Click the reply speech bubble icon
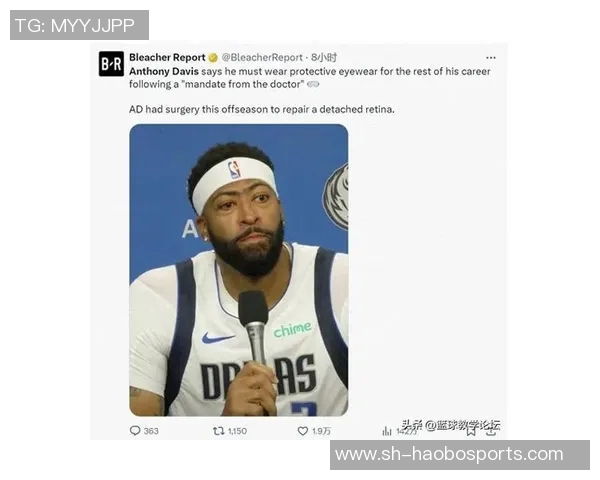This screenshot has height=480, width=600. click(x=135, y=431)
